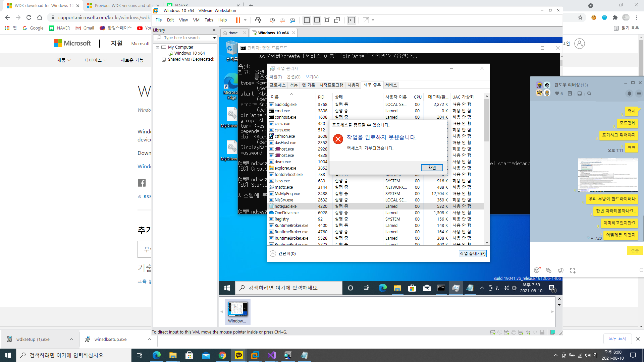Open the stretch display dropdown arrow
This screenshot has height=362, width=644.
click(373, 20)
